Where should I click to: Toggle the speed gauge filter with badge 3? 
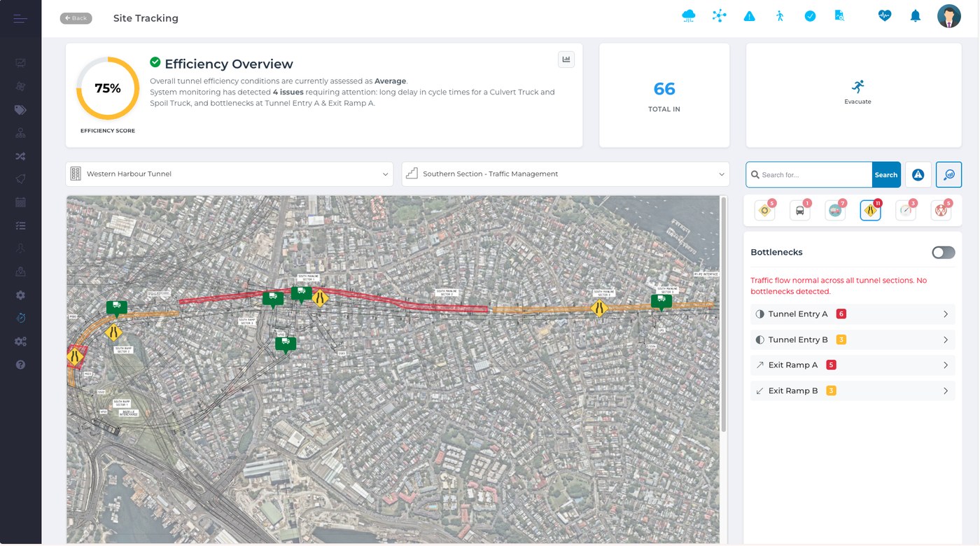pyautogui.click(x=906, y=210)
